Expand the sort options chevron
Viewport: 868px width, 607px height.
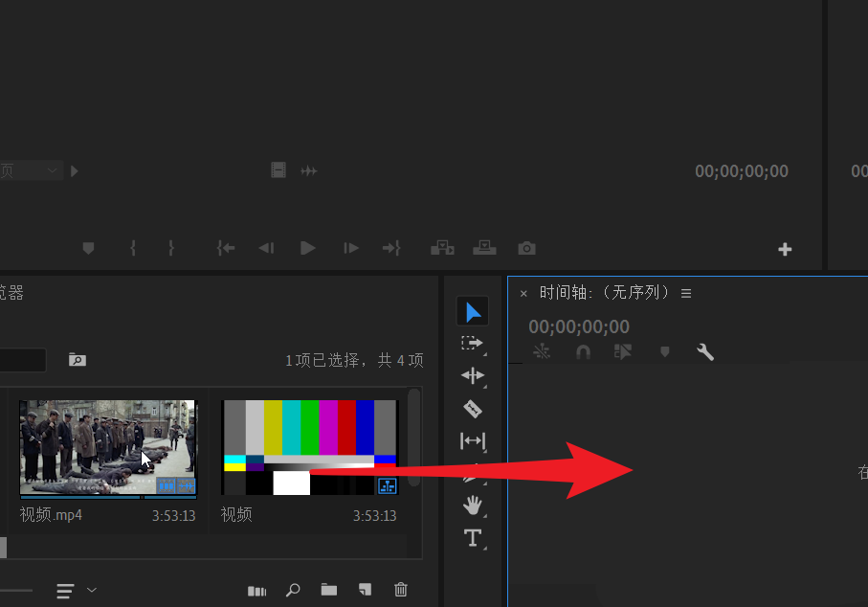pos(93,591)
